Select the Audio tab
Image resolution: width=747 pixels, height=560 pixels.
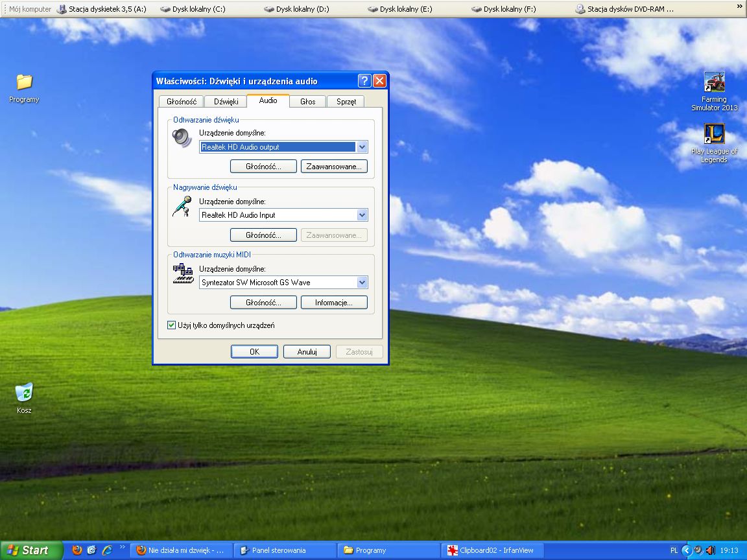(268, 100)
